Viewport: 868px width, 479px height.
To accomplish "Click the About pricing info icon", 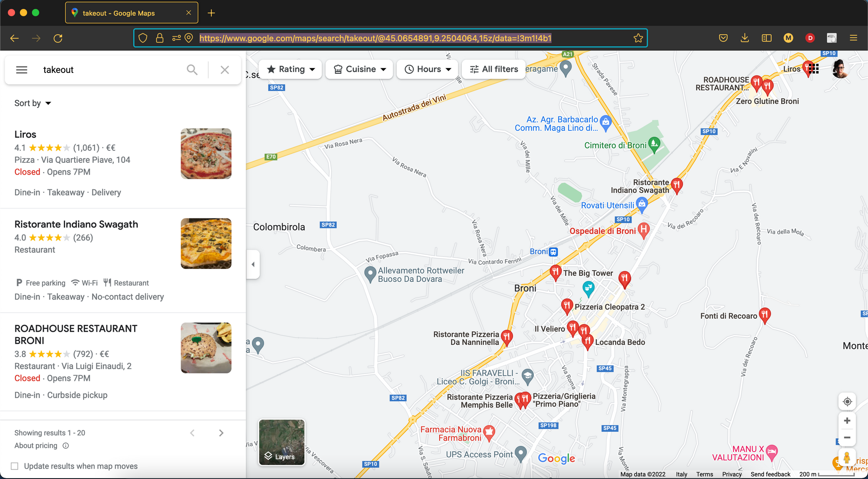I will coord(66,446).
